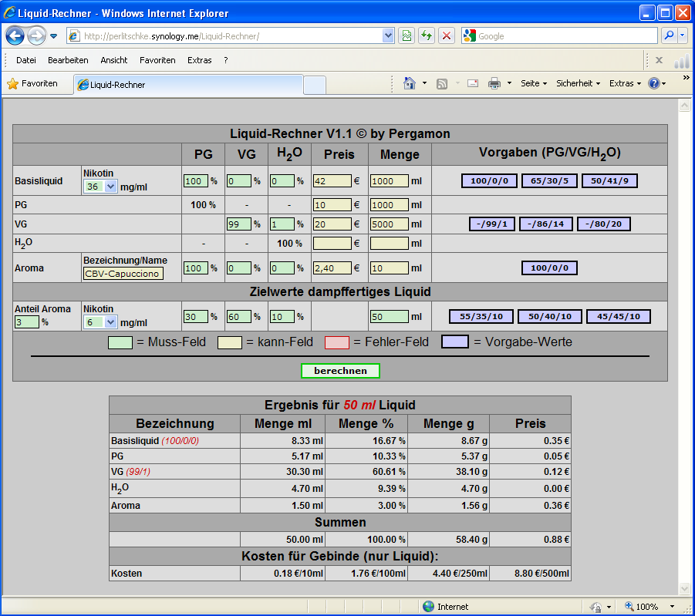695x616 pixels.
Task: Apply target preset 50/40/10
Action: coord(550,316)
